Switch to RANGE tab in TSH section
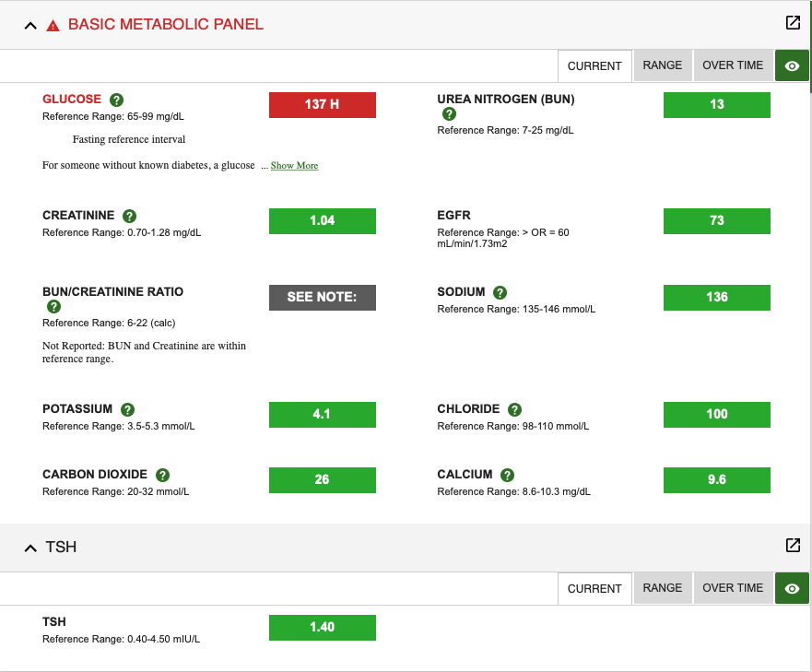Viewport: 812px width, 672px height. [663, 588]
